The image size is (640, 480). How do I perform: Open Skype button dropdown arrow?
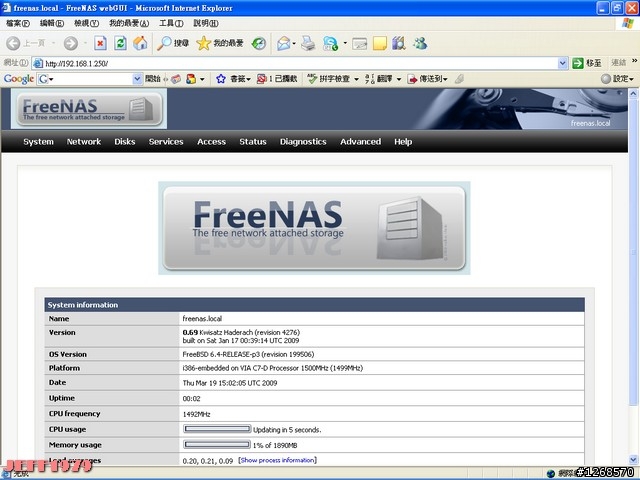(345, 43)
